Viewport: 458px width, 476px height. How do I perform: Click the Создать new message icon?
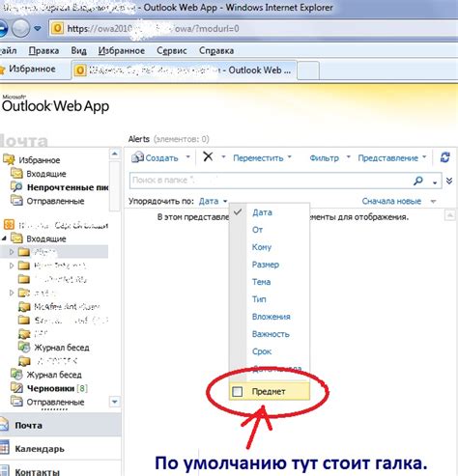pyautogui.click(x=137, y=157)
